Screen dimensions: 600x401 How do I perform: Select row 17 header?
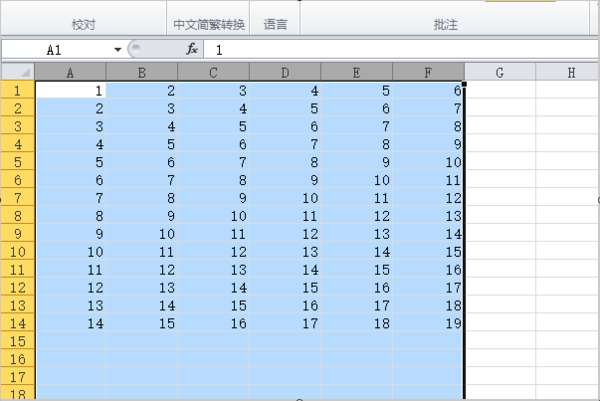coord(18,377)
